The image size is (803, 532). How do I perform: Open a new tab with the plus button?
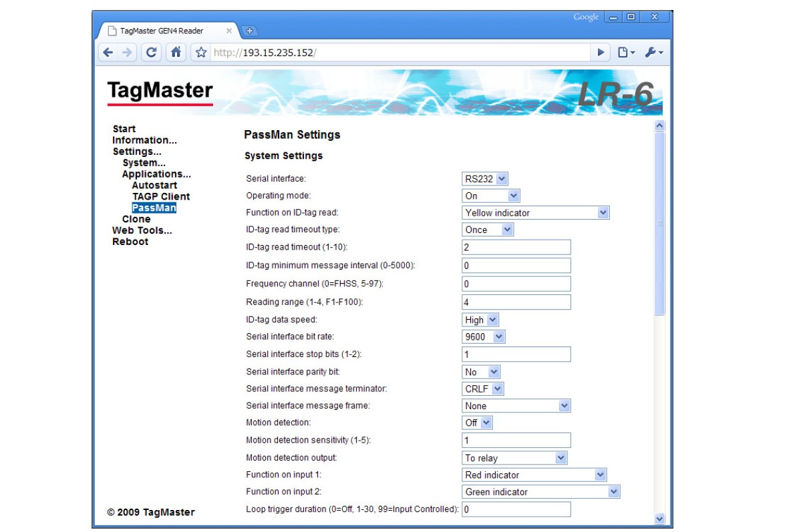[x=249, y=31]
